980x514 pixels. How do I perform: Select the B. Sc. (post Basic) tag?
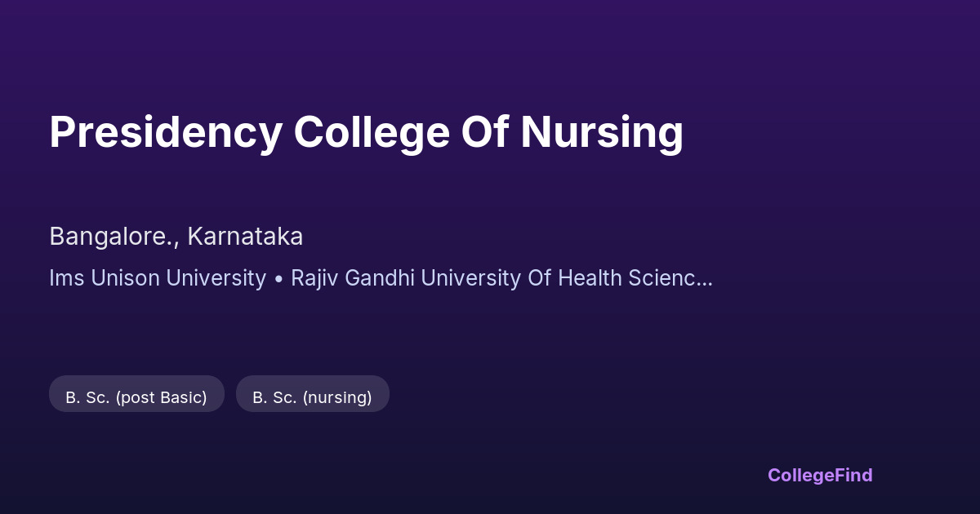136,397
